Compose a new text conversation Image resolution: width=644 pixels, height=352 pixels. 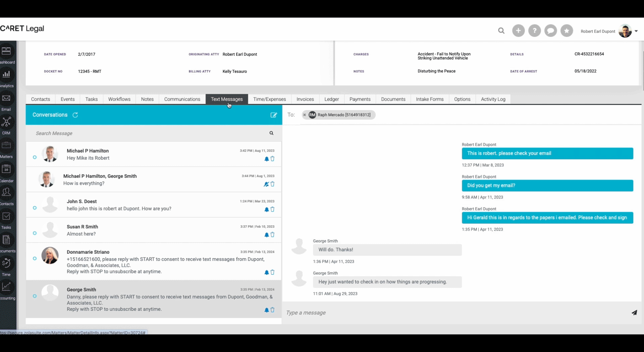pos(274,115)
